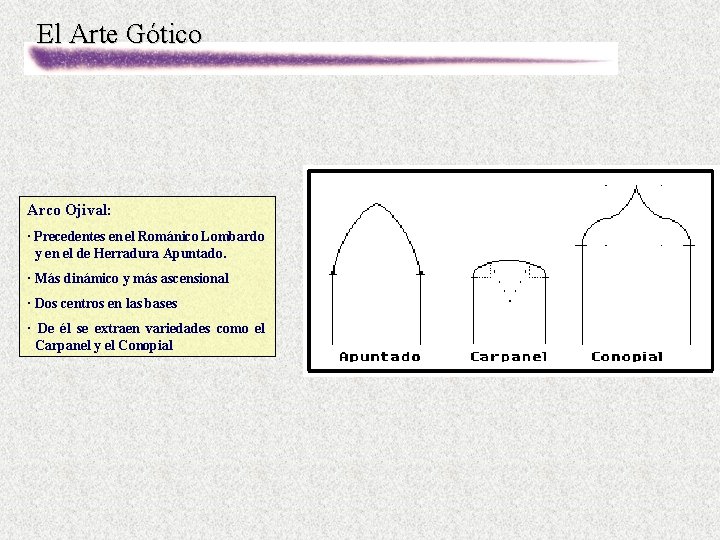Click the slide title "El Arte Gótico"
720x540 pixels.
119,34
